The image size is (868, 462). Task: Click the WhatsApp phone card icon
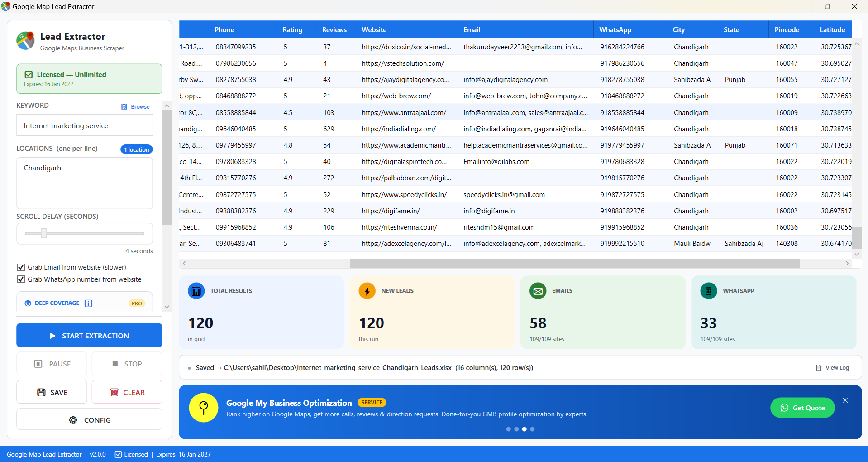[x=709, y=291]
